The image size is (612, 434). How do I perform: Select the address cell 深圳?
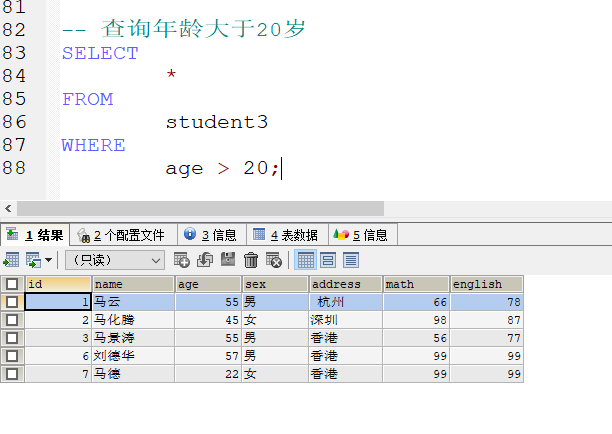coord(346,320)
